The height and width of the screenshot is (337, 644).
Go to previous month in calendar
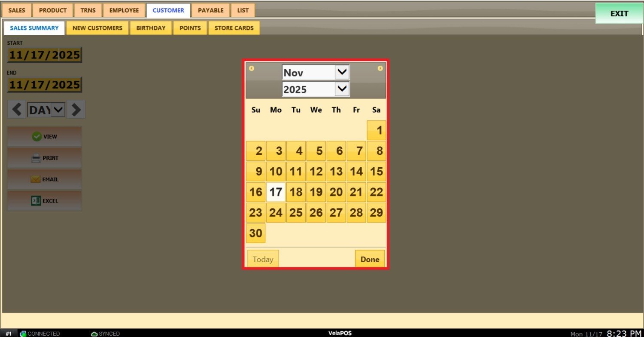252,68
